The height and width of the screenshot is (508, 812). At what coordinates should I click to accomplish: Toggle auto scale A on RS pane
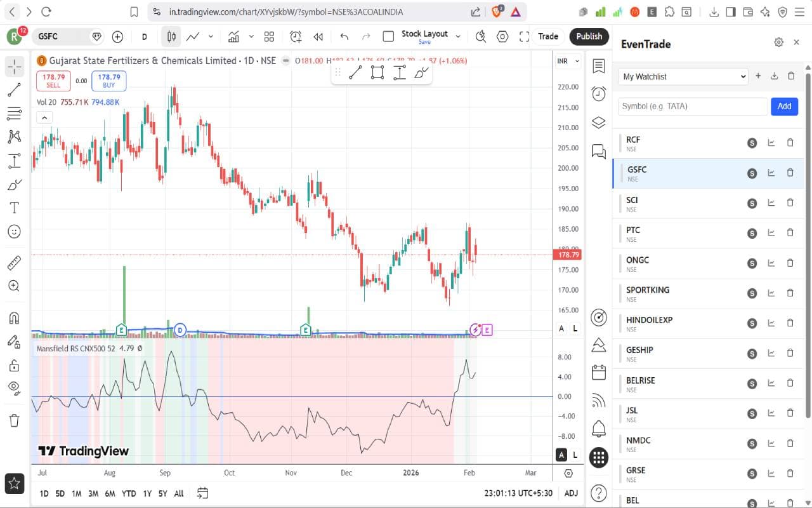click(561, 455)
